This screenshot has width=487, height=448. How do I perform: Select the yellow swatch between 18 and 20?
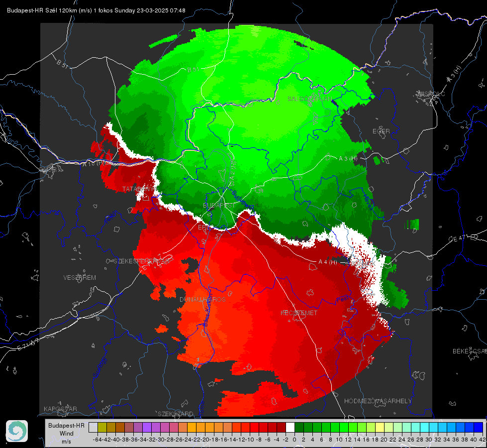tap(380, 427)
